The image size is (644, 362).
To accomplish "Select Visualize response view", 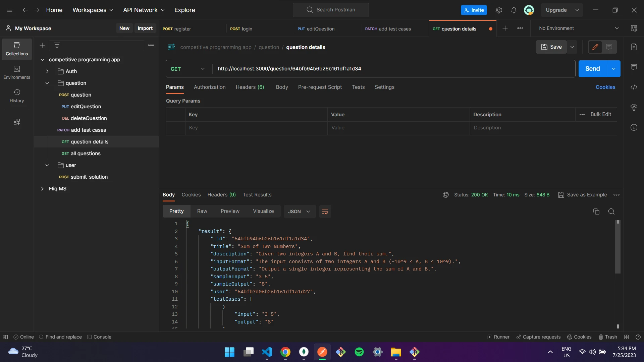I will coord(263,212).
